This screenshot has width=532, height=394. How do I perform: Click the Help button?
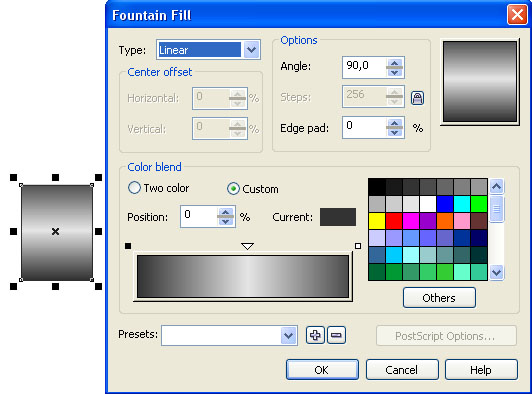click(481, 370)
